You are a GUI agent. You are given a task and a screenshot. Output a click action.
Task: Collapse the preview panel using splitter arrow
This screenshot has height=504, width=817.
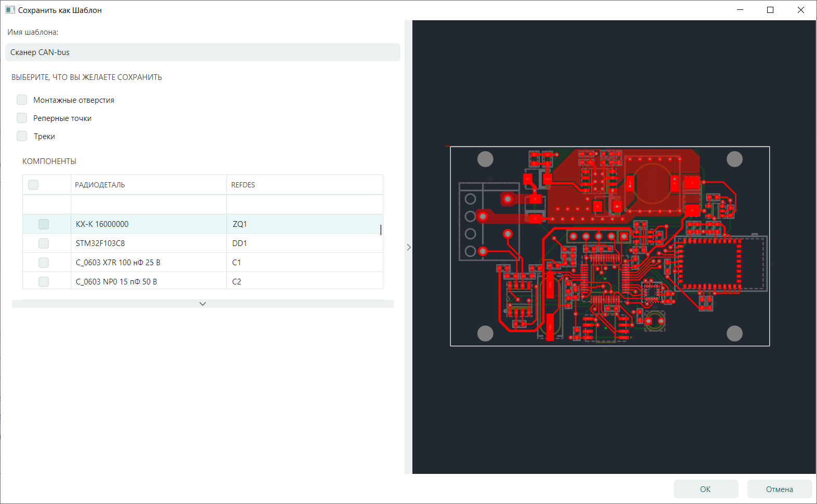pos(409,248)
